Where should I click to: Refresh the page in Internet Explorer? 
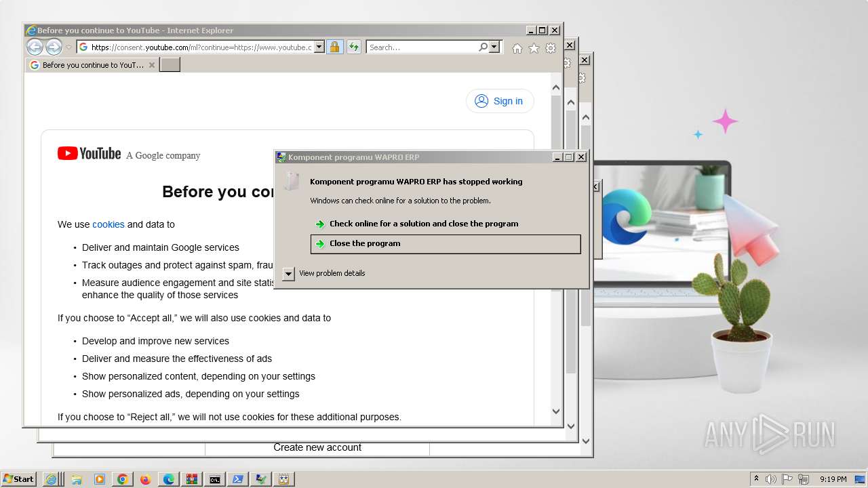[353, 47]
